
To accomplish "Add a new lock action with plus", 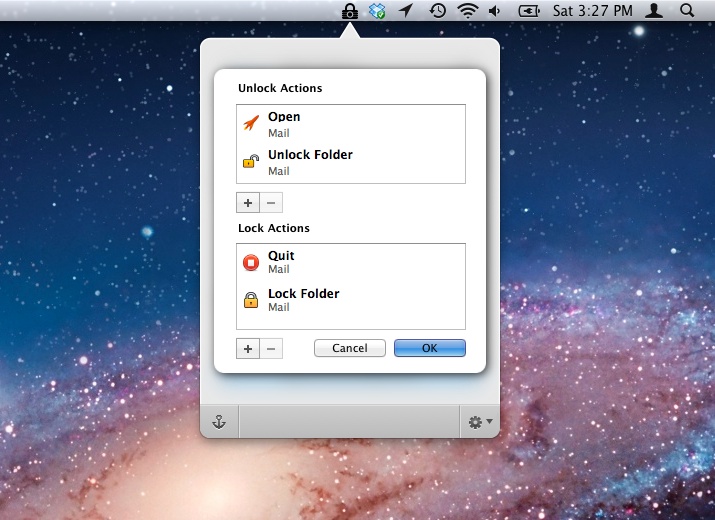I will 248,348.
